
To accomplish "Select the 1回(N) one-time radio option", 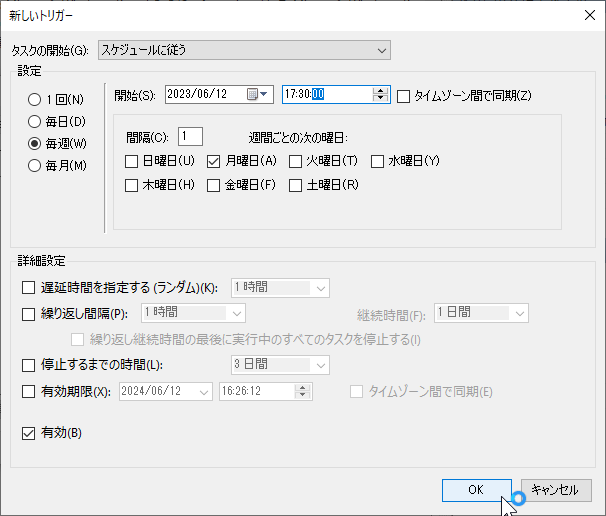I will click(34, 100).
